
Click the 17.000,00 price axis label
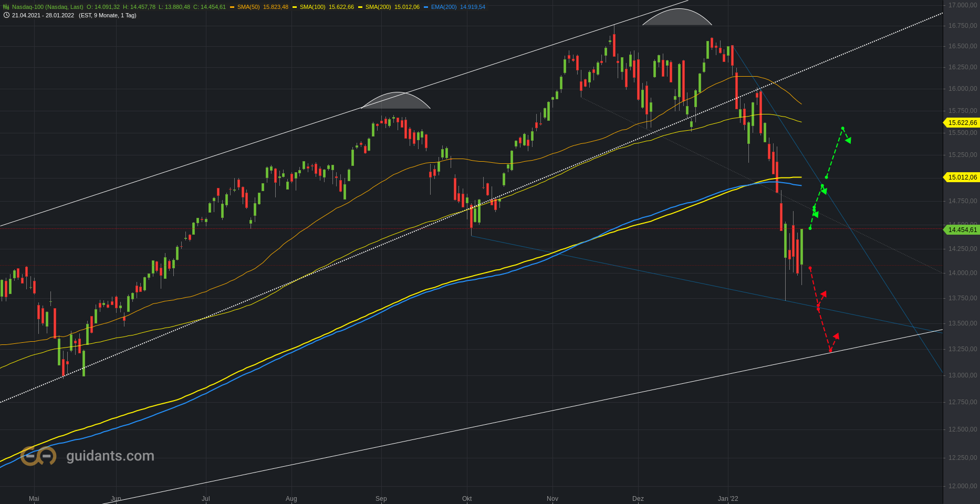963,5
